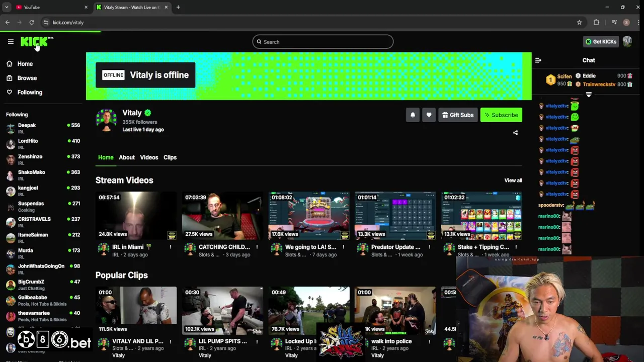Click Murda avatar icon
Image resolution: width=644 pixels, height=362 pixels.
[x=11, y=253]
